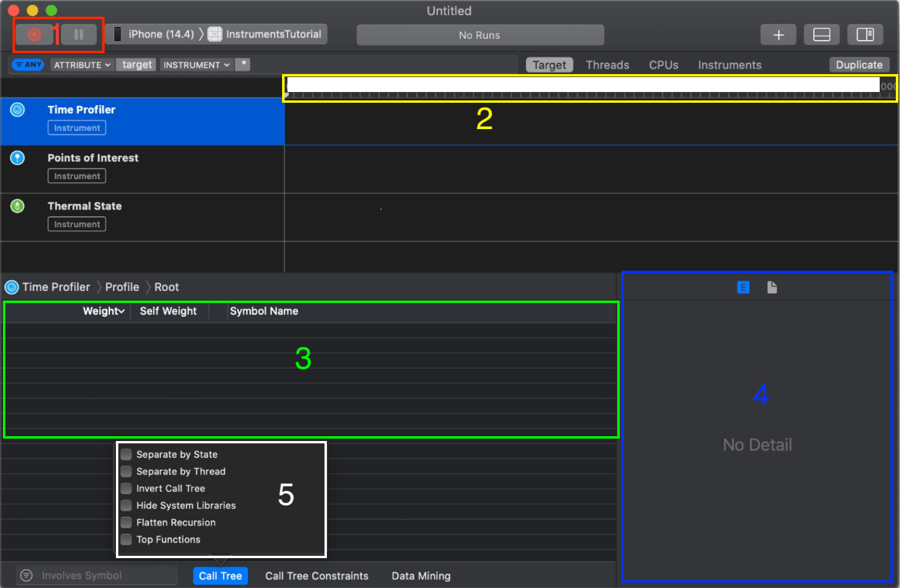The height and width of the screenshot is (588, 900).
Task: Select the Time Profiler instrument icon
Action: pos(17,109)
